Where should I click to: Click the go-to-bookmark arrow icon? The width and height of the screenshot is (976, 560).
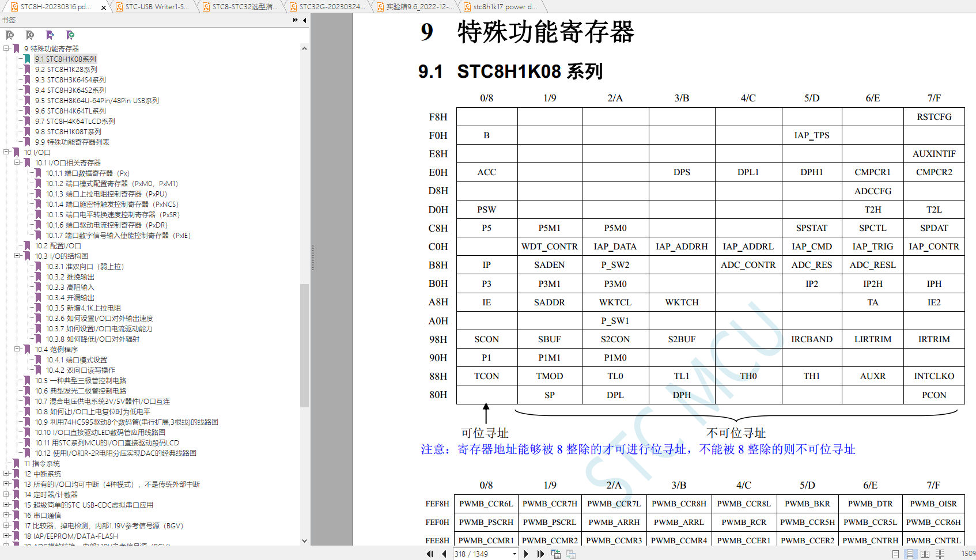[50, 35]
